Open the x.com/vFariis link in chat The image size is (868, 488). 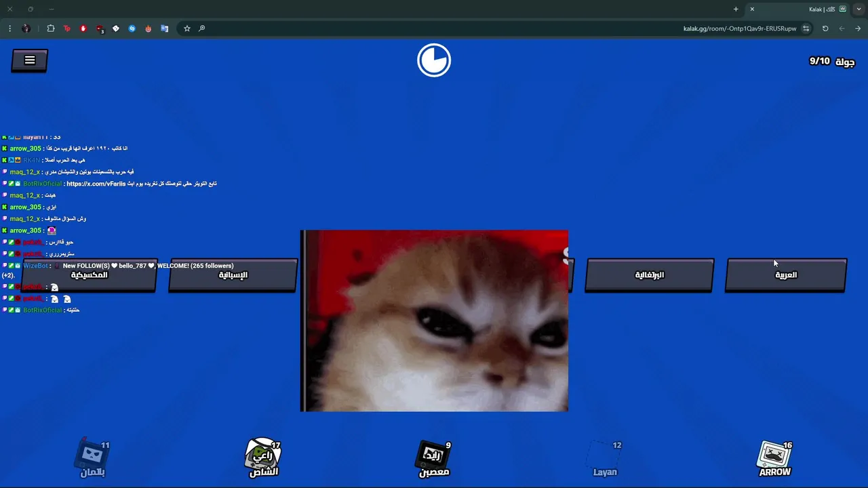pos(96,184)
